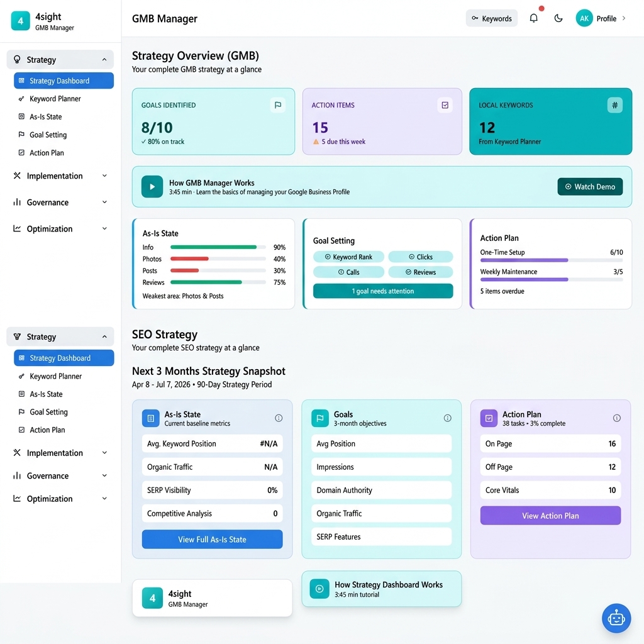Open Goal Setting in lower sidebar group

[x=64, y=412]
